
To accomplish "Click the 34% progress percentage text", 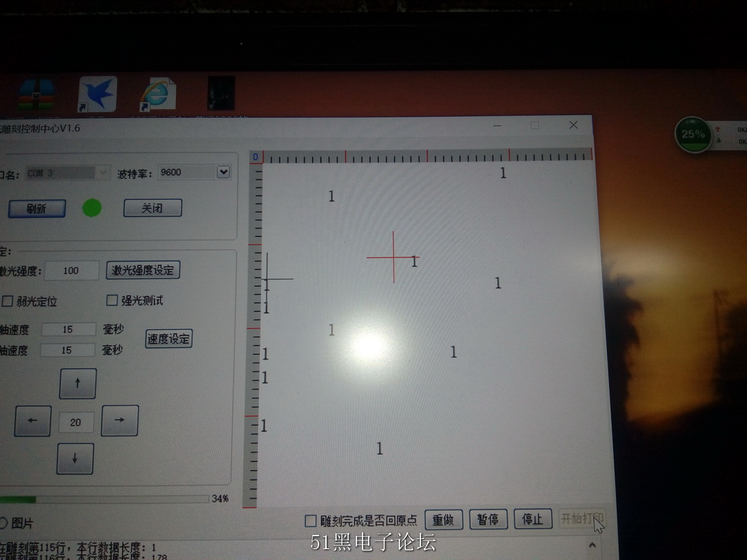I will point(220,498).
